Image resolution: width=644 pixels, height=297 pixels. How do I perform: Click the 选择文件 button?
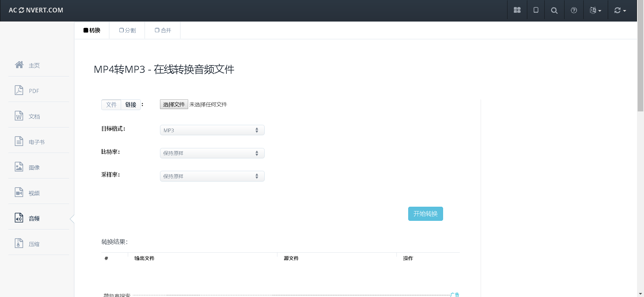click(174, 104)
